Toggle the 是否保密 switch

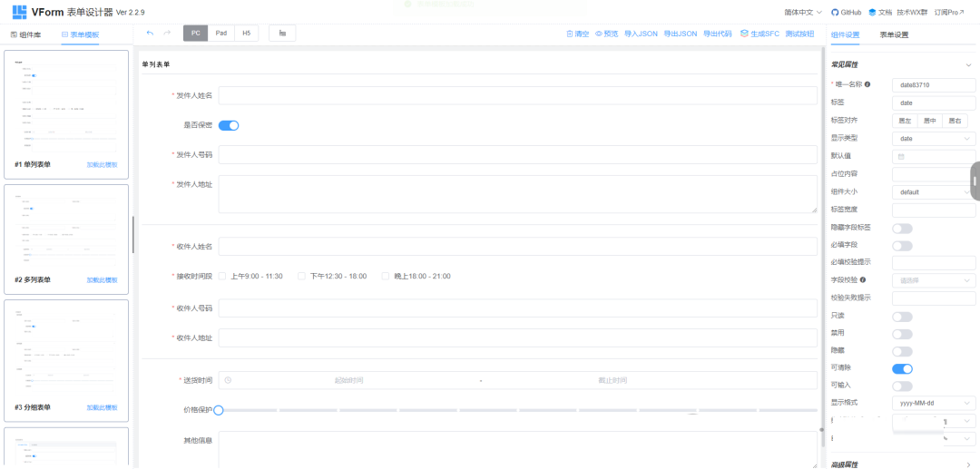click(x=229, y=125)
